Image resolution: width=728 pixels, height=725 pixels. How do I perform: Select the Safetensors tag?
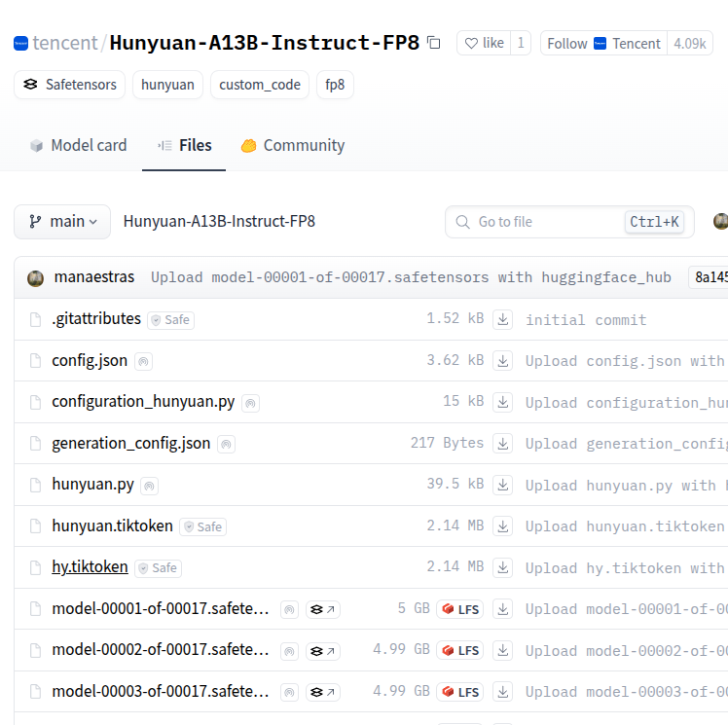[x=70, y=85]
